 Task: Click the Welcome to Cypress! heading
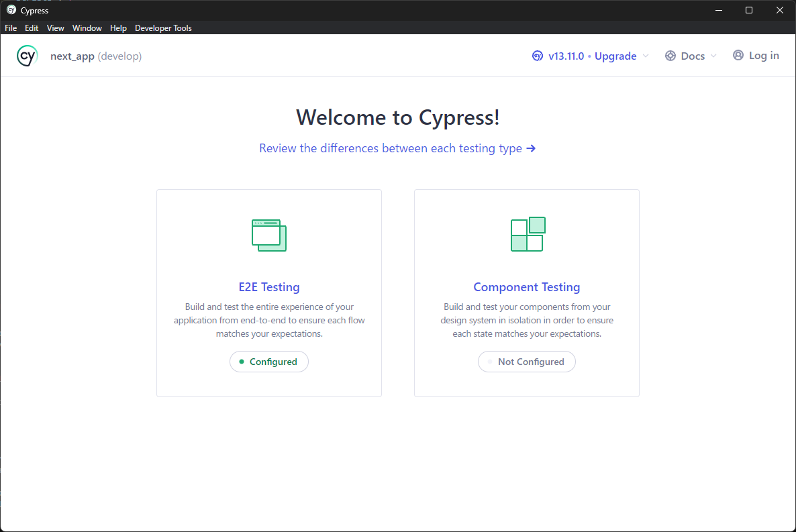[x=398, y=117]
